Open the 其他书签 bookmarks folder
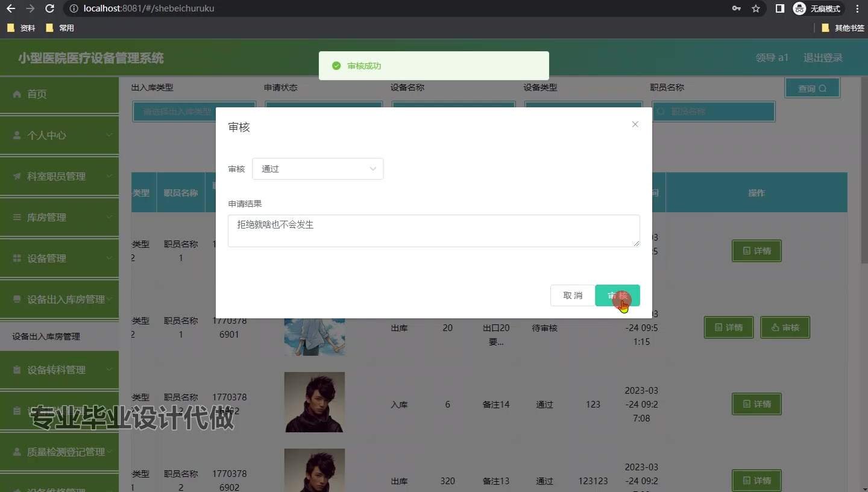The height and width of the screenshot is (492, 868). coord(843,28)
